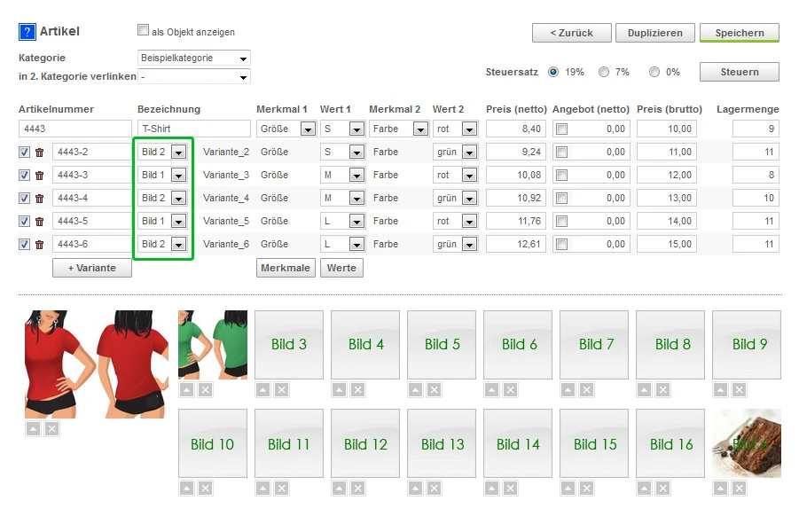Tick Angebot checkbox in the T-Shirt row

(561, 129)
